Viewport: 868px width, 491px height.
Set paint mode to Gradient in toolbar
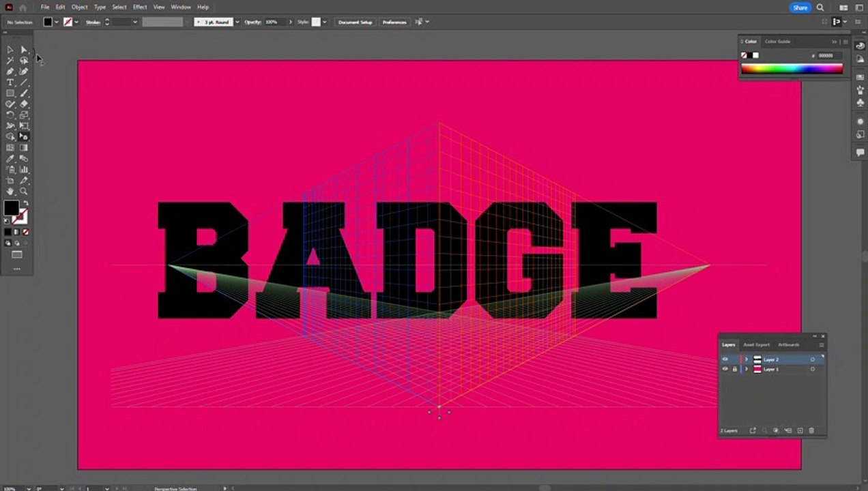click(x=17, y=232)
